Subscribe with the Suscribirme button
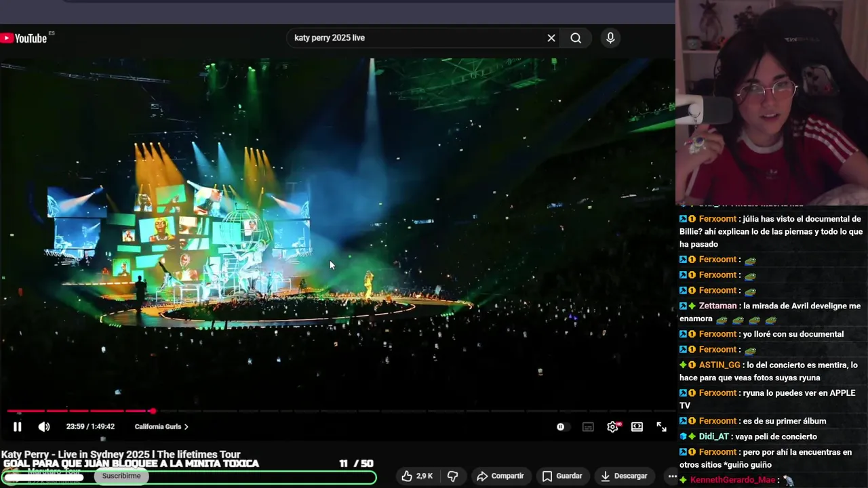Viewport: 868px width, 488px height. click(121, 476)
